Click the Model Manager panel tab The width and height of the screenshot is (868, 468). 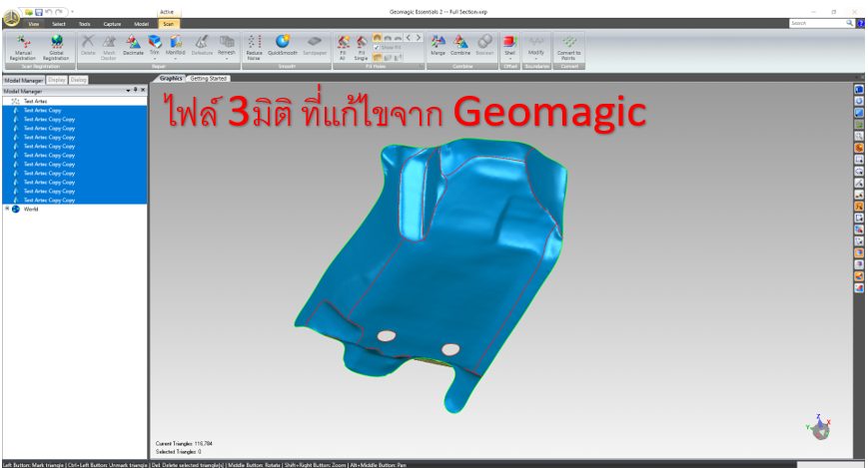tap(23, 80)
